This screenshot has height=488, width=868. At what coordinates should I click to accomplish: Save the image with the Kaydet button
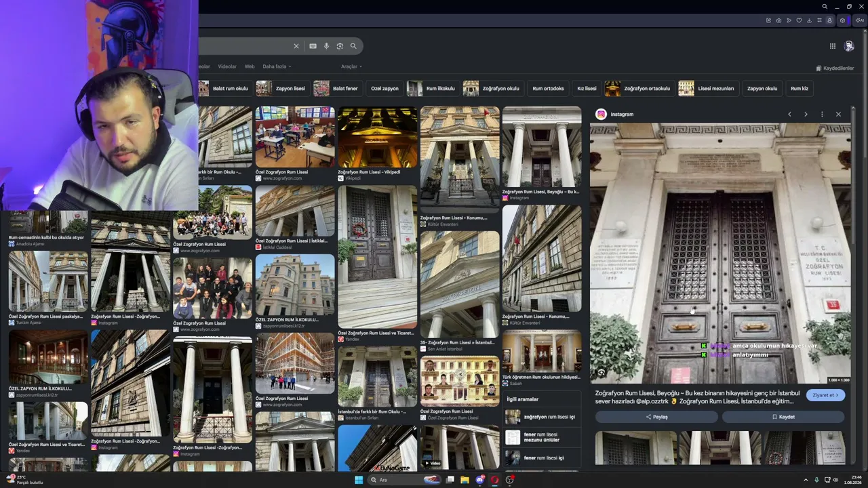point(783,417)
